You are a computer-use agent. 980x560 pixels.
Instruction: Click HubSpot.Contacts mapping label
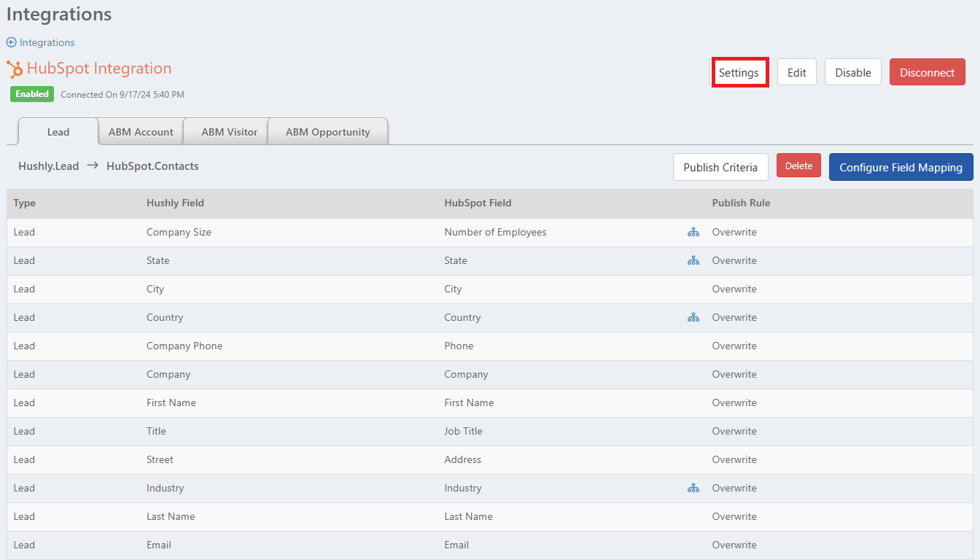(x=152, y=166)
